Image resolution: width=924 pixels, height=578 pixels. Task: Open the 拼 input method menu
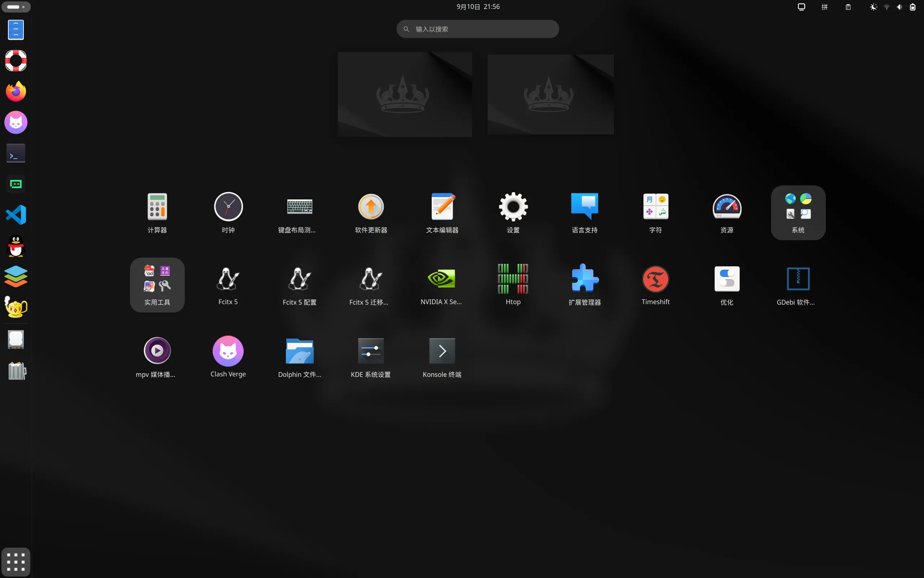pyautogui.click(x=825, y=7)
